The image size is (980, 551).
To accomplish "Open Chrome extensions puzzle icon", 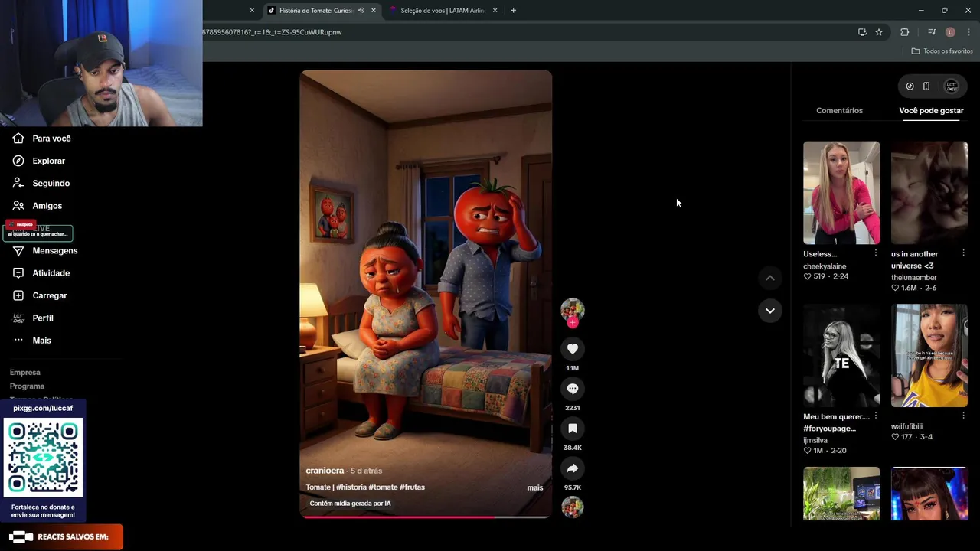I will 905,32.
